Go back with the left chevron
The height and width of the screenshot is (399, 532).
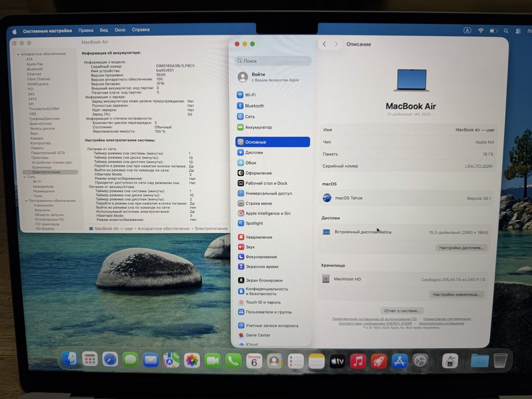[x=324, y=44]
